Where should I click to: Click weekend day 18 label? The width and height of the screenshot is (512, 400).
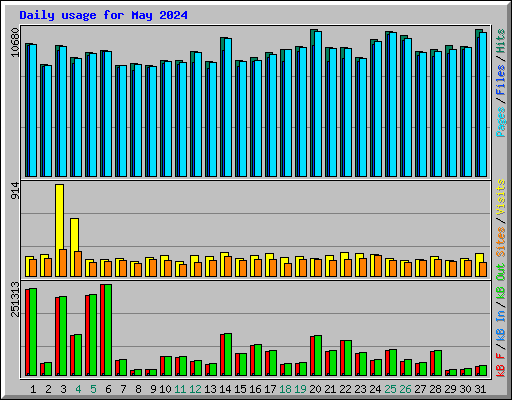[285, 389]
